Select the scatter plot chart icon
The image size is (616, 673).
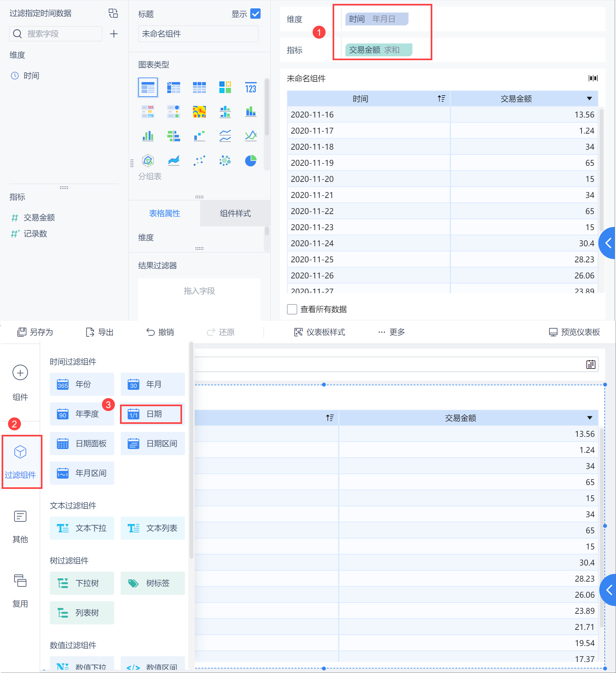click(199, 161)
